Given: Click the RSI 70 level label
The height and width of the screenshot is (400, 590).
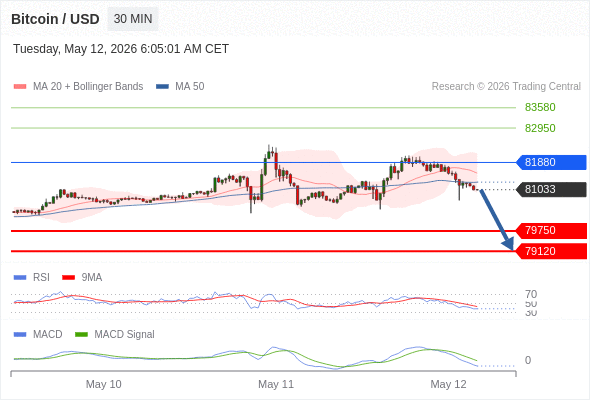Looking at the screenshot, I should pos(531,294).
